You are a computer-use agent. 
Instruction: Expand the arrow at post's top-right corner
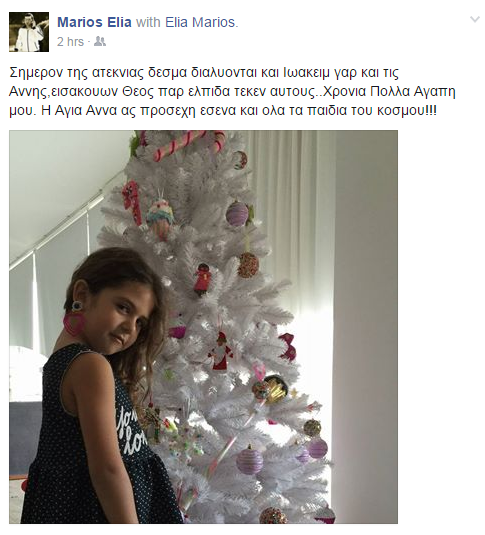(475, 19)
